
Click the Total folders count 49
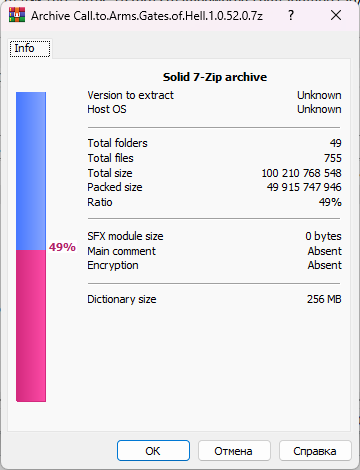pos(336,143)
